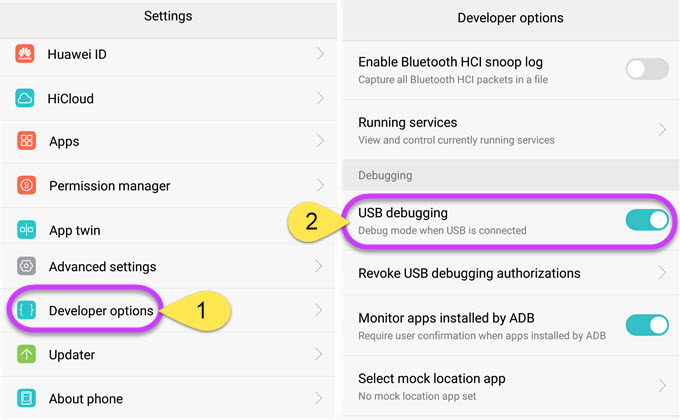
Task: Tap the Huawei ID icon
Action: (x=26, y=54)
